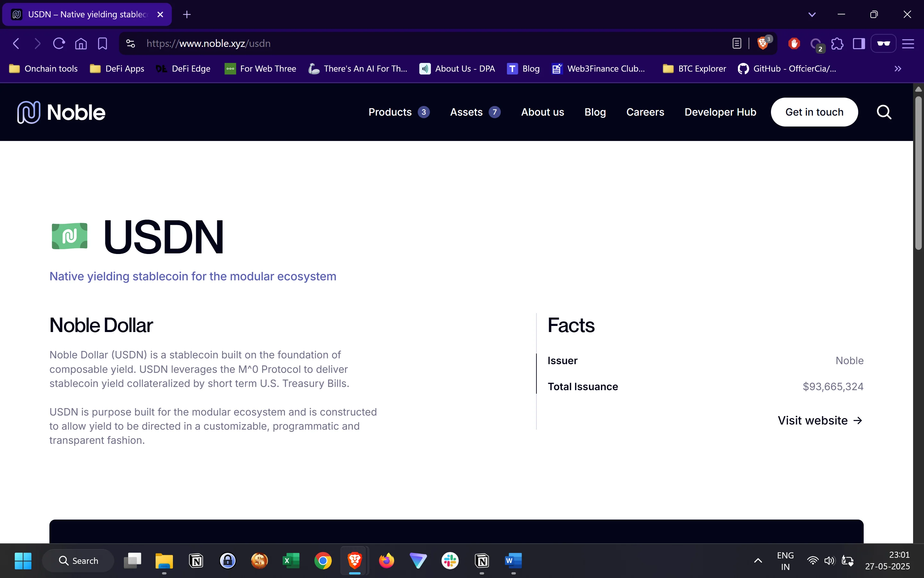Click the Total Issuance $93,665,324 value

coord(833,387)
